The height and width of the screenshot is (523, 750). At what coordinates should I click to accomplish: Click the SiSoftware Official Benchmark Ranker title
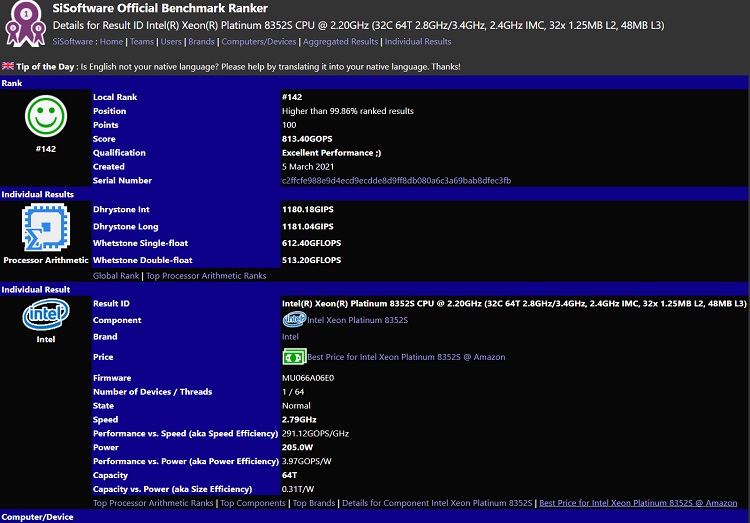[x=160, y=8]
